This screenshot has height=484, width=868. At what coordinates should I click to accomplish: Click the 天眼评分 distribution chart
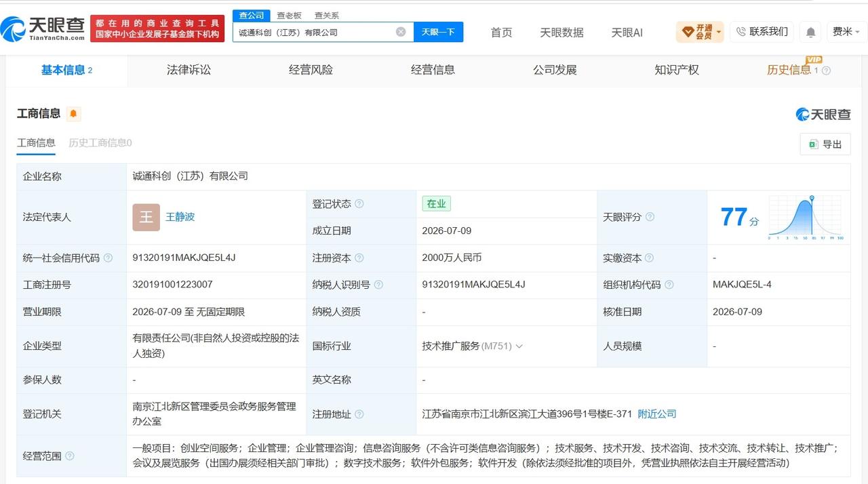click(806, 218)
